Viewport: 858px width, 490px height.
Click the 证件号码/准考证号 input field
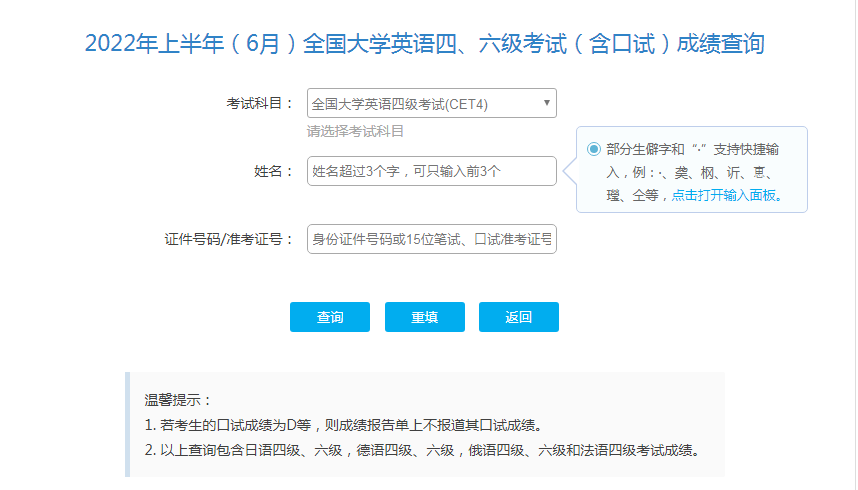pyautogui.click(x=431, y=239)
